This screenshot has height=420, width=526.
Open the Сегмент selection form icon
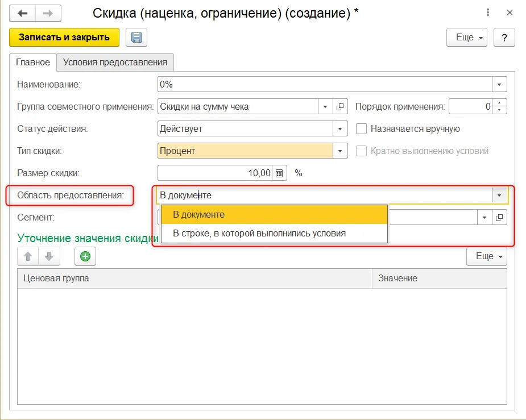(499, 218)
